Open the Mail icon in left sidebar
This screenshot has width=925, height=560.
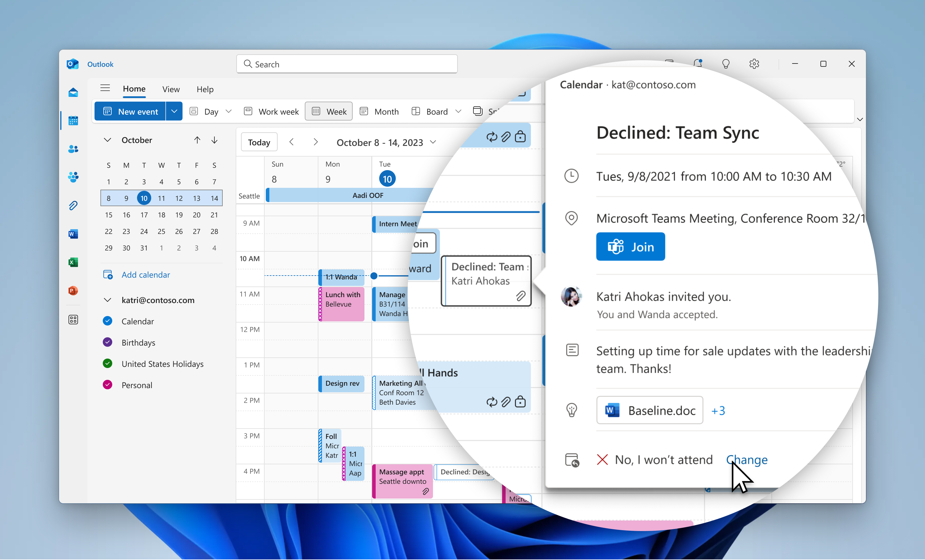click(x=73, y=93)
